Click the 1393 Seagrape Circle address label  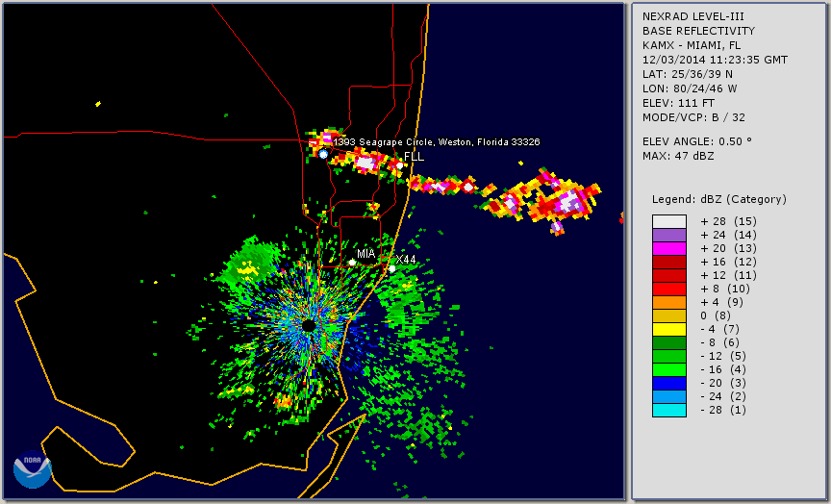437,142
